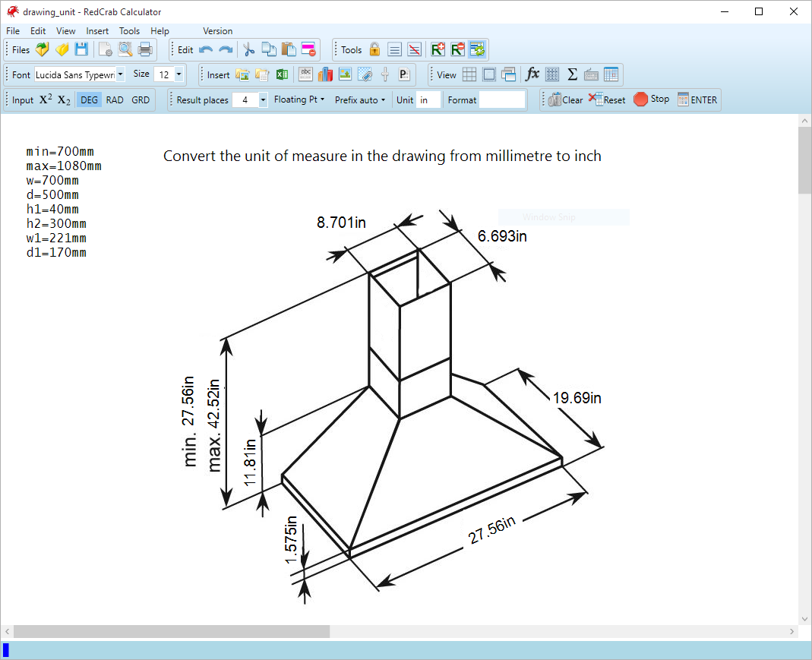Click the Save floppy disk icon

point(81,49)
